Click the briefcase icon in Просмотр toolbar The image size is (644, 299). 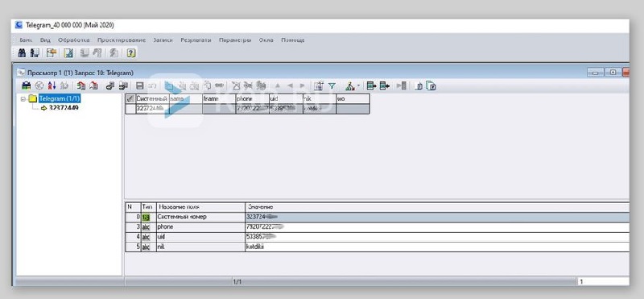pos(27,86)
